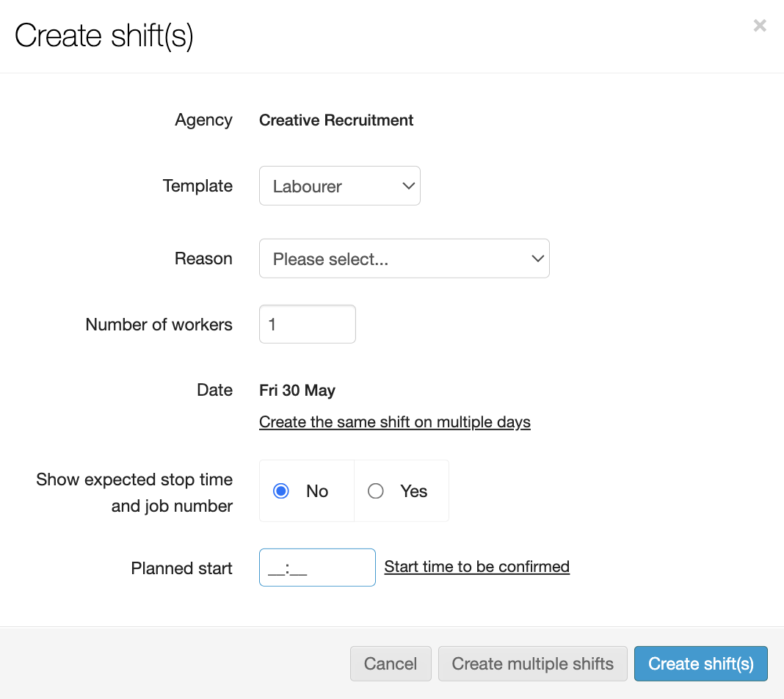
Task: Click the 'Create shift(s)' dialog title
Action: 104,36
